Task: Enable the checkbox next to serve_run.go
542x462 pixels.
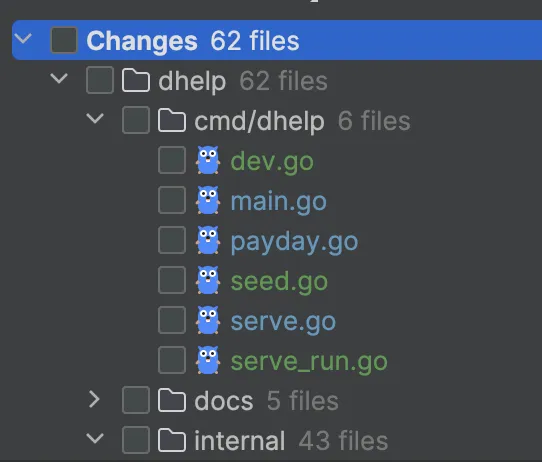Action: tap(172, 361)
